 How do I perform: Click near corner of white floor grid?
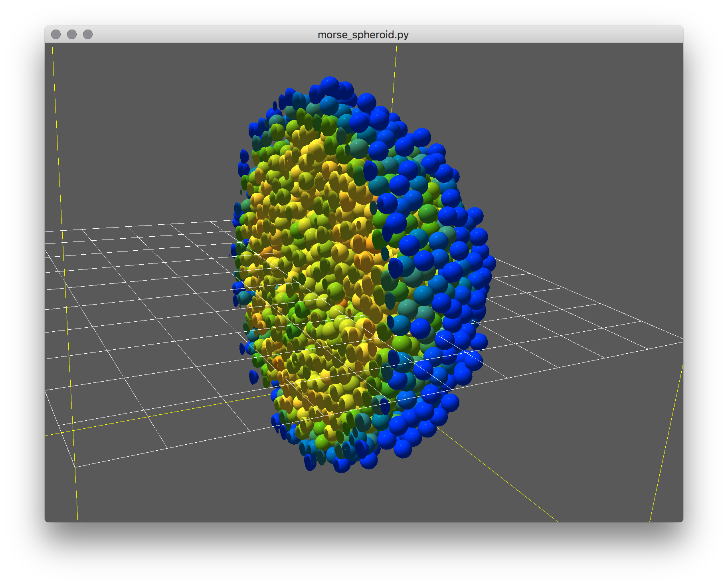75,466
